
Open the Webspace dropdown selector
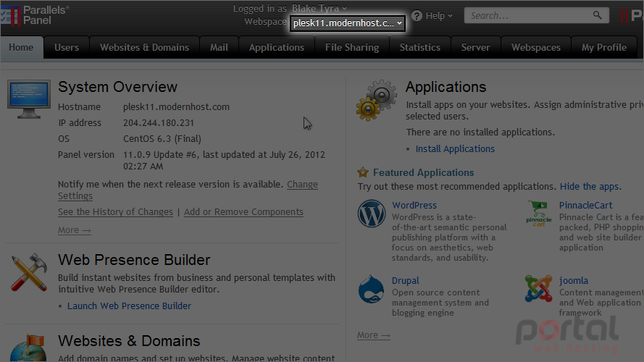click(348, 23)
